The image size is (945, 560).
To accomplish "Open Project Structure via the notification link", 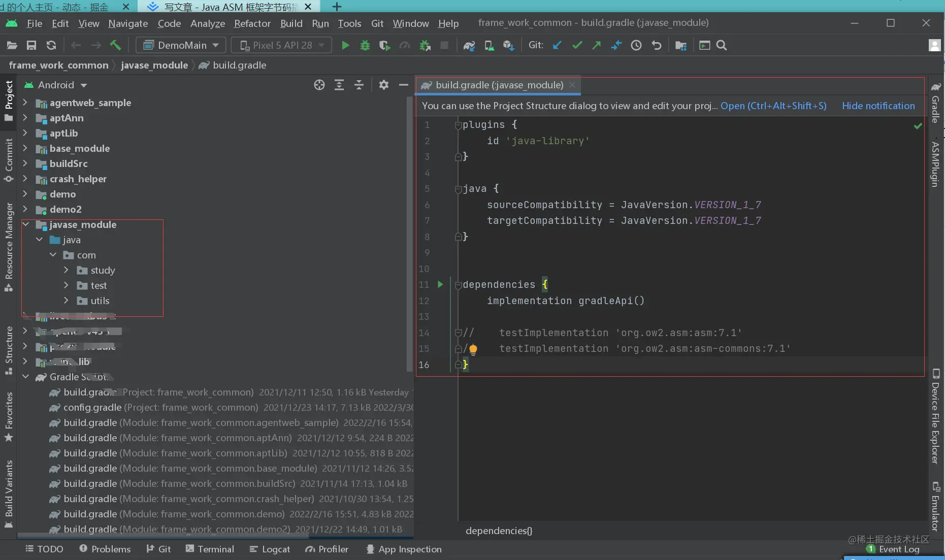I will [x=773, y=106].
